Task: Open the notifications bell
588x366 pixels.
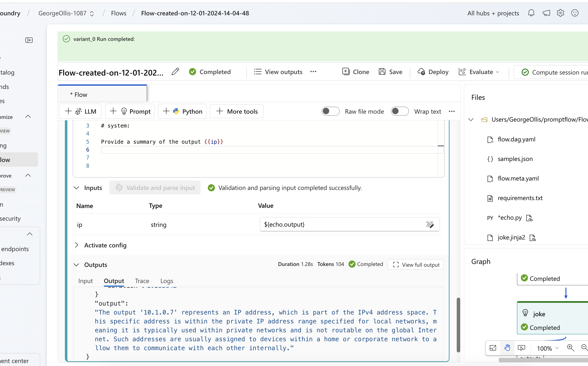Action: pos(531,13)
